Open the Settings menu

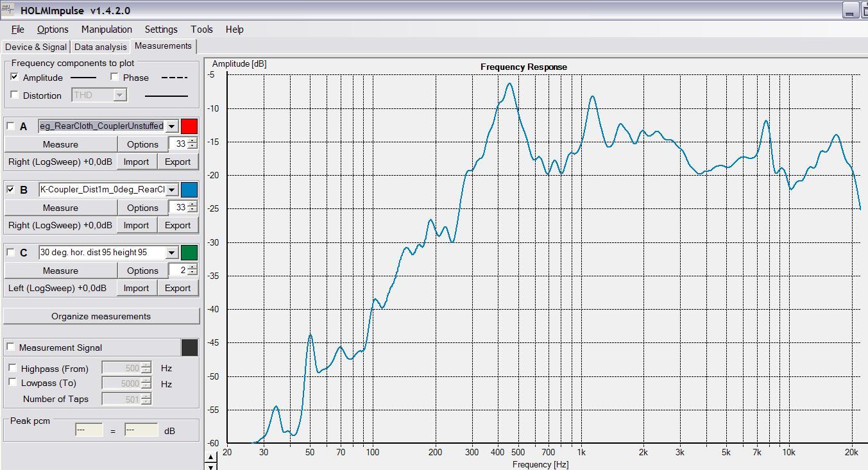pos(161,29)
